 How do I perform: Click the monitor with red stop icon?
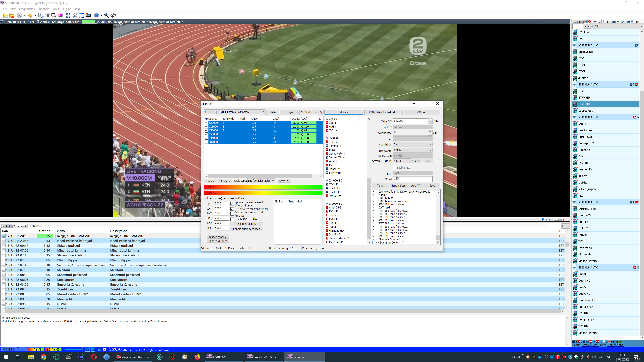pos(88,15)
